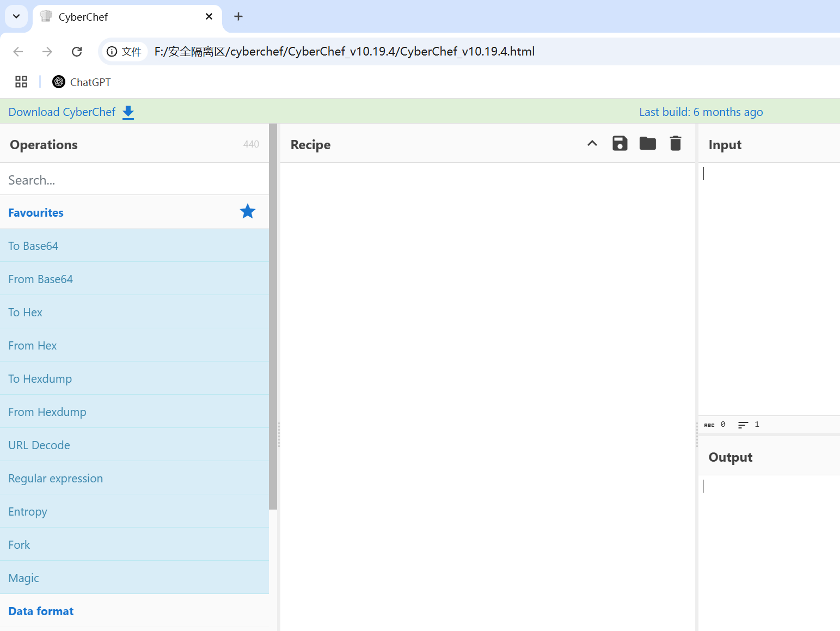
Task: Select the Fork operation
Action: click(x=134, y=544)
